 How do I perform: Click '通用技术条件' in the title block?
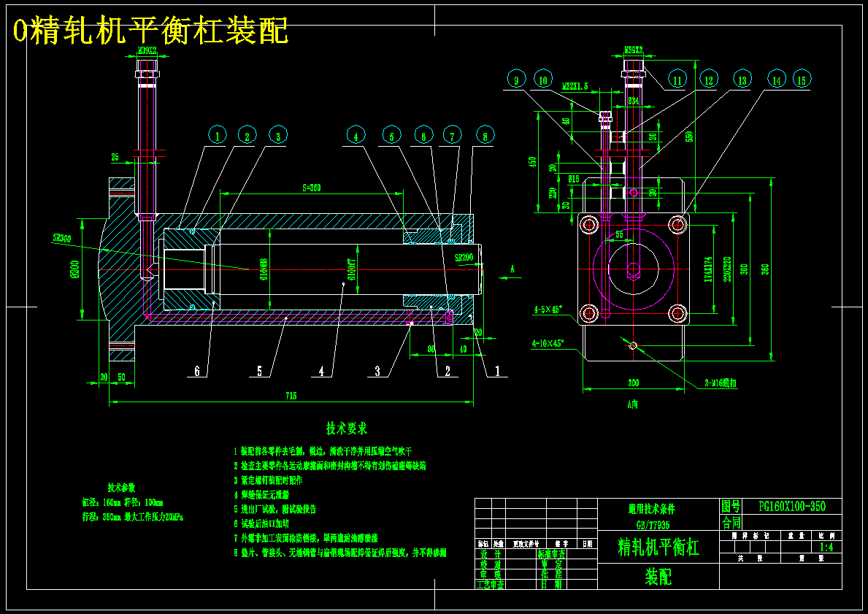(x=652, y=509)
